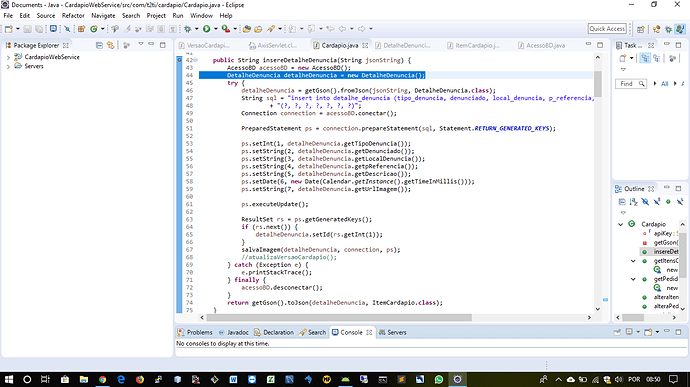Click the Quick Access input field
690x387 pixels.
tap(607, 29)
